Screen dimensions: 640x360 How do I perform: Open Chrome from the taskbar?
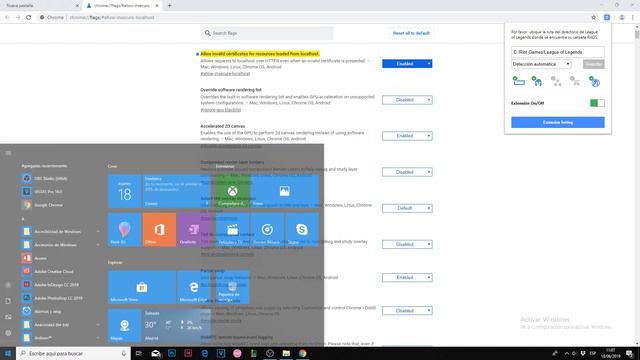302,353
